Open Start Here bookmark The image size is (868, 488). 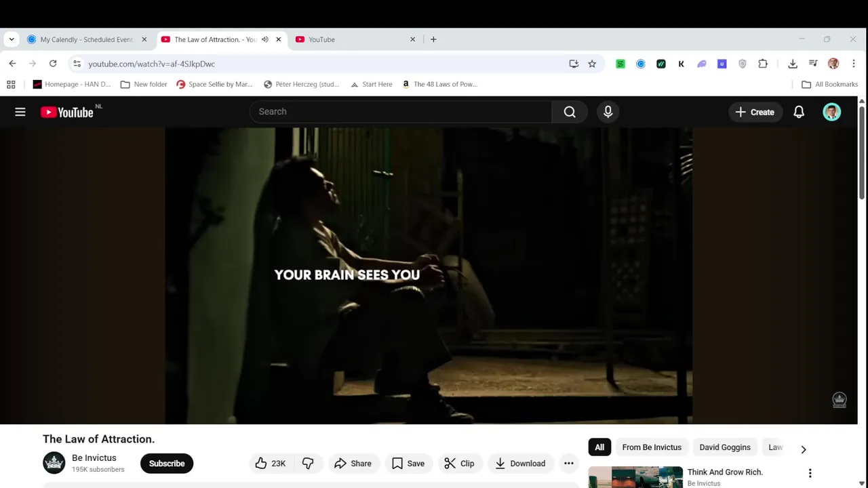pos(372,84)
